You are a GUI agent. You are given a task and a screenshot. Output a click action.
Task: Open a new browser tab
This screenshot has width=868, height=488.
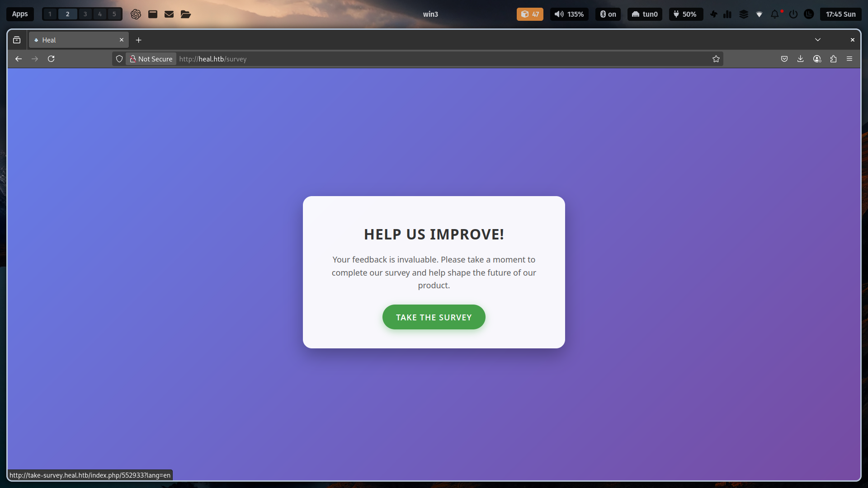(x=139, y=40)
